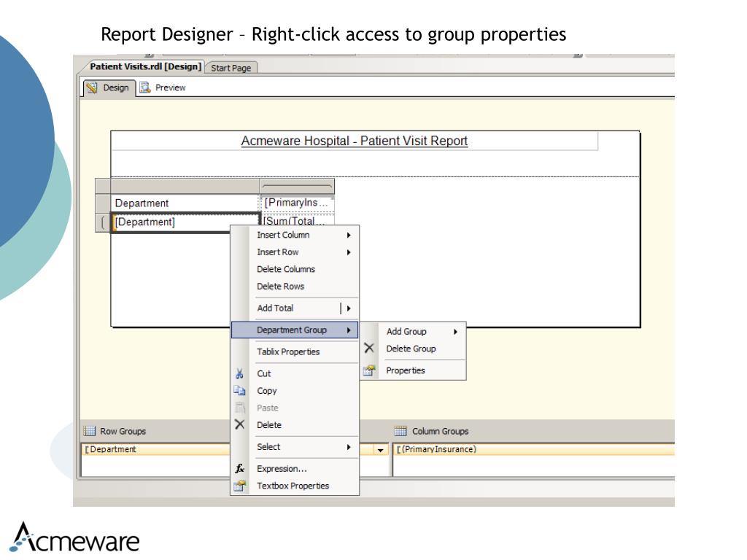Screen dimensions: 747x560
Task: Open the Add Total arrow submenu
Action: coord(349,308)
